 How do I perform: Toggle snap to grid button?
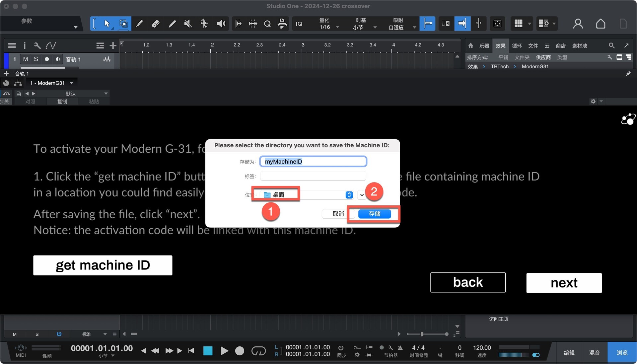[427, 24]
